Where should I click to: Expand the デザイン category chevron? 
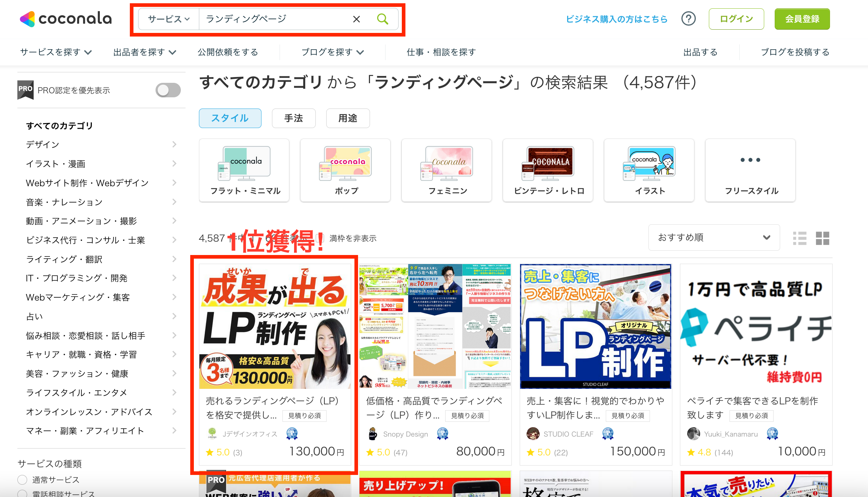pyautogui.click(x=174, y=144)
